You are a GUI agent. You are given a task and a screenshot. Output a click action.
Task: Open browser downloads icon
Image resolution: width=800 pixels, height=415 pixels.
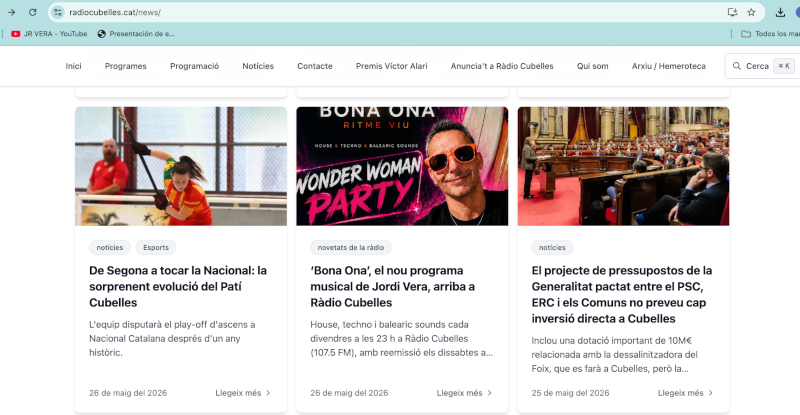coord(780,12)
